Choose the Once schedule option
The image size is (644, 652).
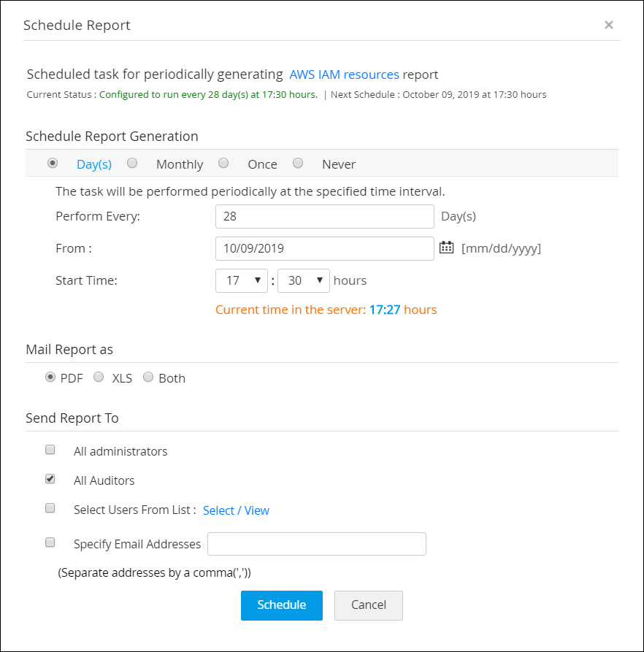click(x=224, y=164)
